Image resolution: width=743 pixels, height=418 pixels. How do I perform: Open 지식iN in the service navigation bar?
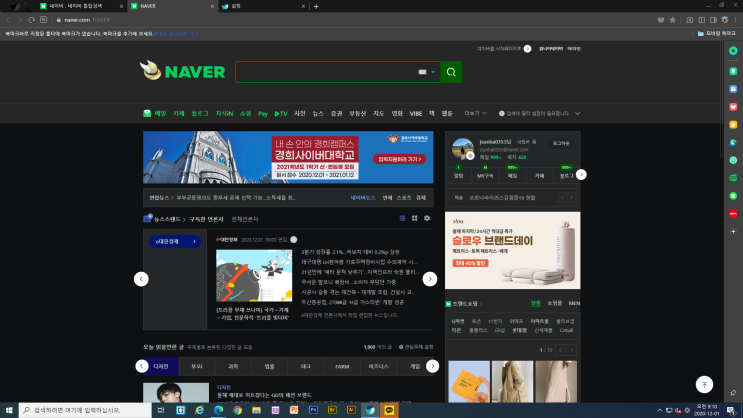[x=224, y=113]
